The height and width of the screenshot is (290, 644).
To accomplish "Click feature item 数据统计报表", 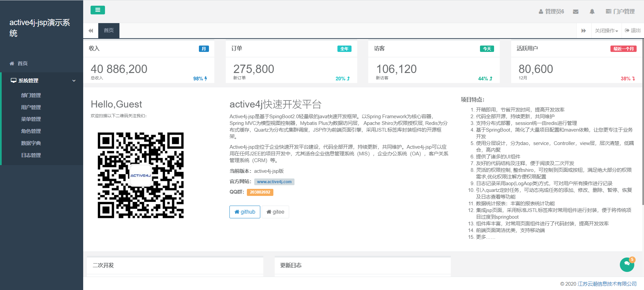I will click(x=515, y=204).
